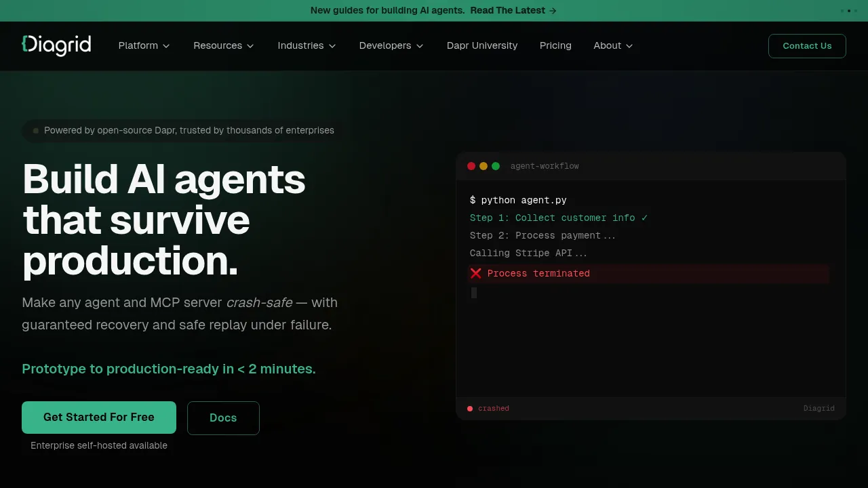Go to the Pricing page
Viewport: 868px width, 488px height.
(x=555, y=45)
